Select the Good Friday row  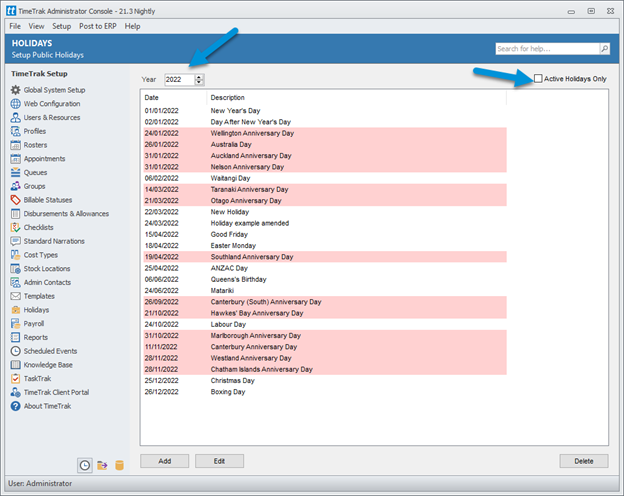[x=324, y=234]
